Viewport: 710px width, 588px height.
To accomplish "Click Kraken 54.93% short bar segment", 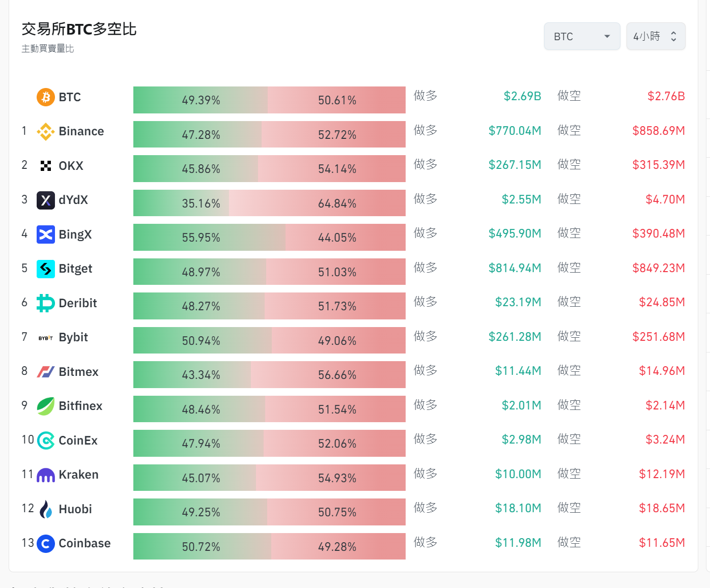I will coord(331,478).
